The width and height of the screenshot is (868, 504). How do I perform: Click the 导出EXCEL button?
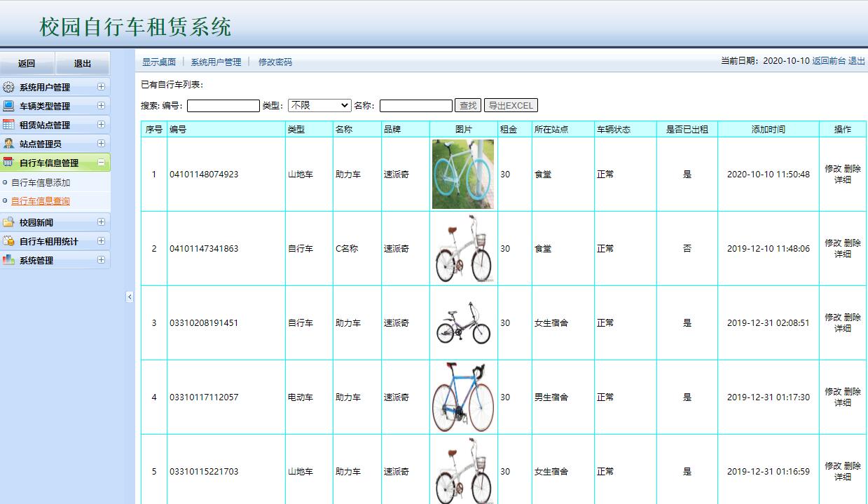[x=511, y=105]
